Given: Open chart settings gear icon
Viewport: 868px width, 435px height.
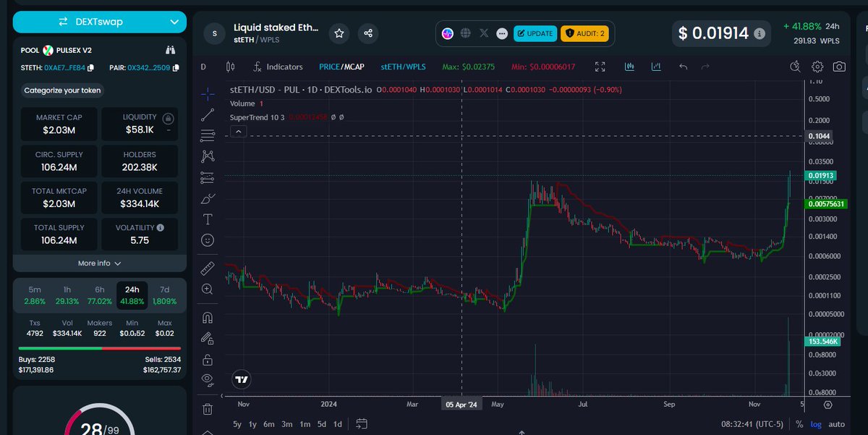Looking at the screenshot, I should tap(817, 67).
